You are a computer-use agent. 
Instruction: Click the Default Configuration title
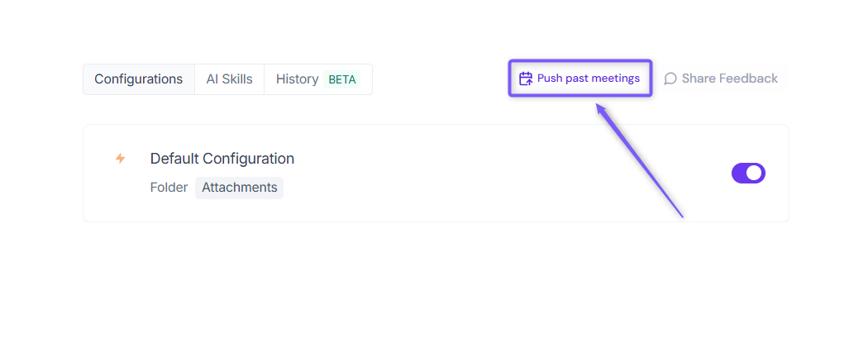[222, 159]
